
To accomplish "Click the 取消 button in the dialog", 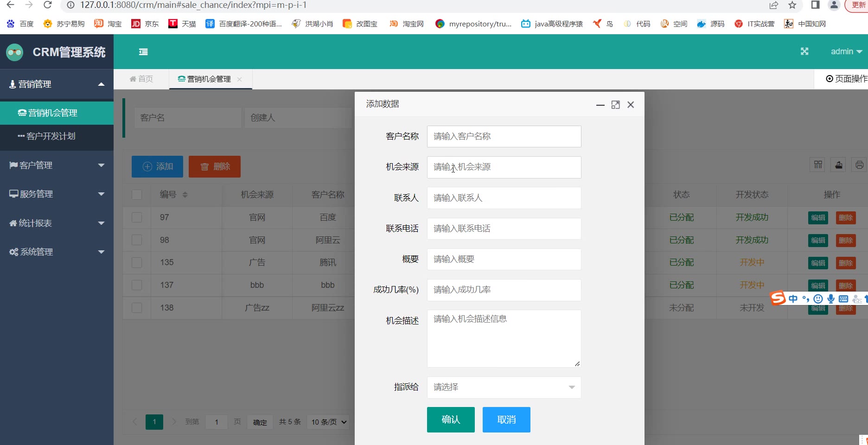I will [x=506, y=420].
